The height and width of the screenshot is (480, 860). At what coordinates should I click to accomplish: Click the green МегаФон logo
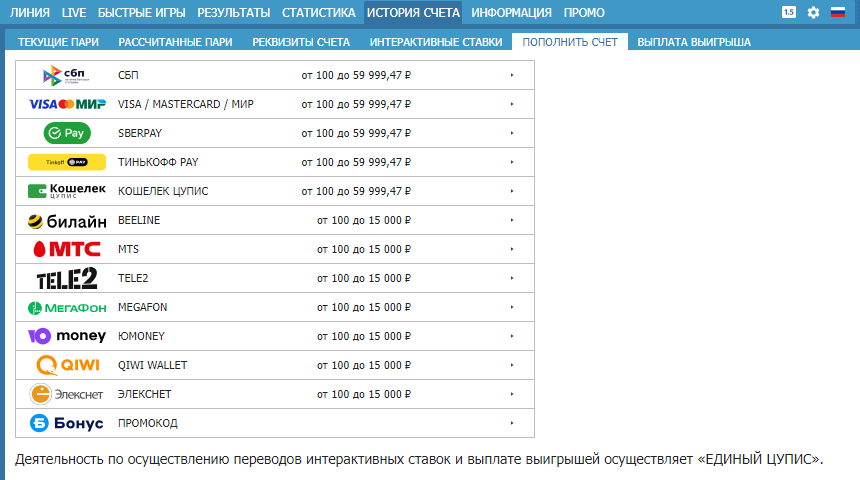tap(67, 308)
